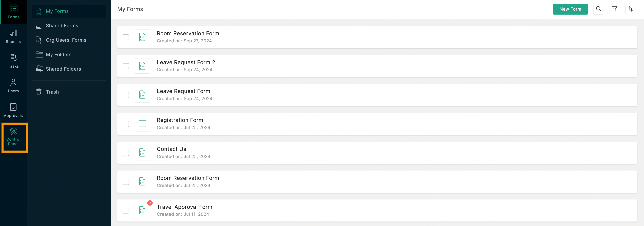
Task: Open Shared Folders in the sidebar
Action: (63, 69)
